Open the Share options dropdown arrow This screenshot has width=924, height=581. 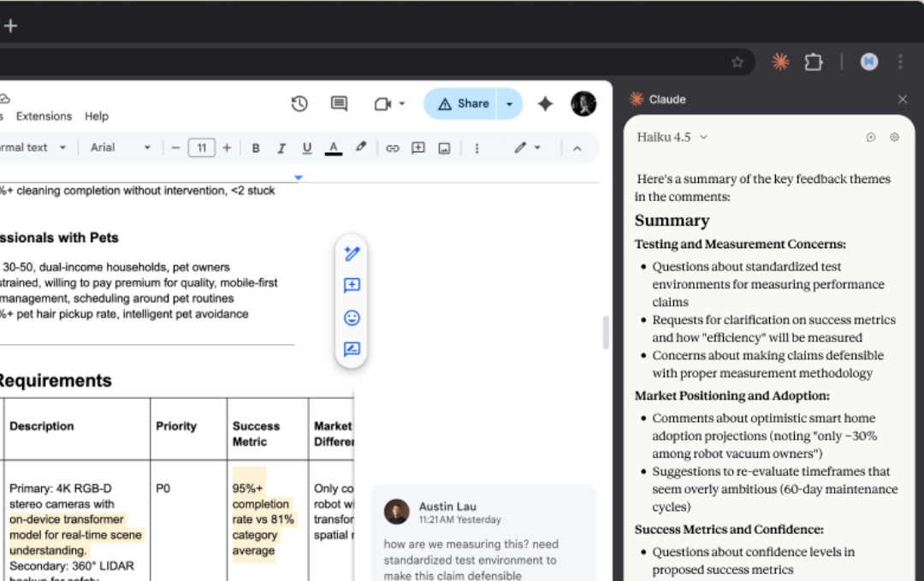pyautogui.click(x=510, y=104)
